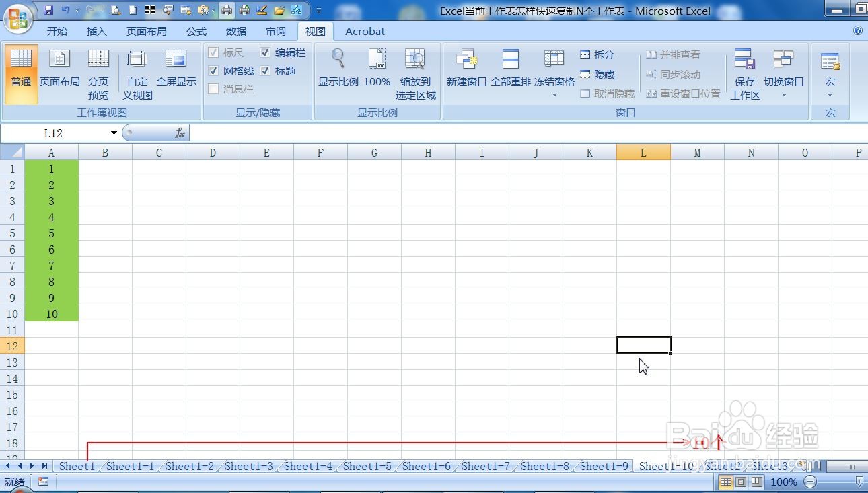Open the Name Box dropdown arrow
Viewport: 868px width, 493px height.
[114, 133]
